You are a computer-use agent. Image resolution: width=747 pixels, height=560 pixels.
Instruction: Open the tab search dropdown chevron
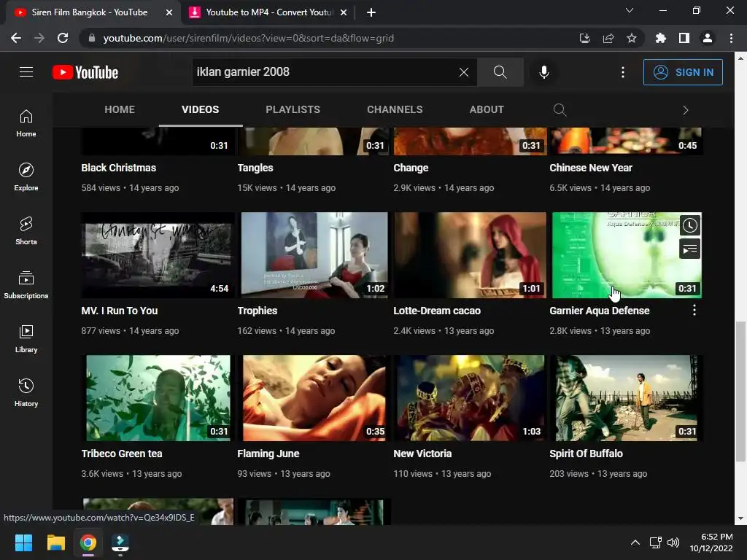(x=630, y=10)
